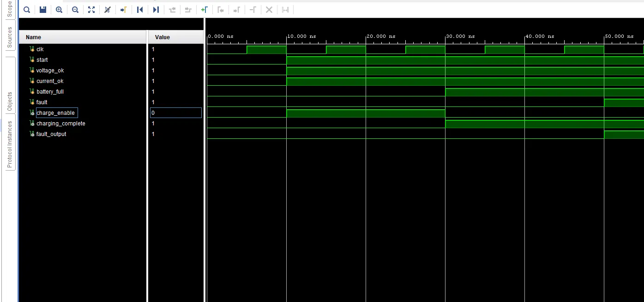The image size is (644, 302).
Task: Click the 30.000 ns time marker
Action: click(x=461, y=36)
